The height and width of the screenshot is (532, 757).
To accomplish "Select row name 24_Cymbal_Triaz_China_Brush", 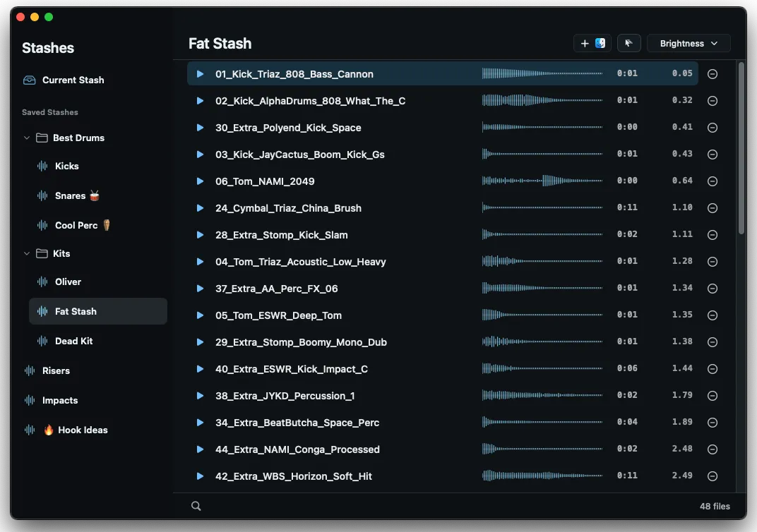I will 288,208.
